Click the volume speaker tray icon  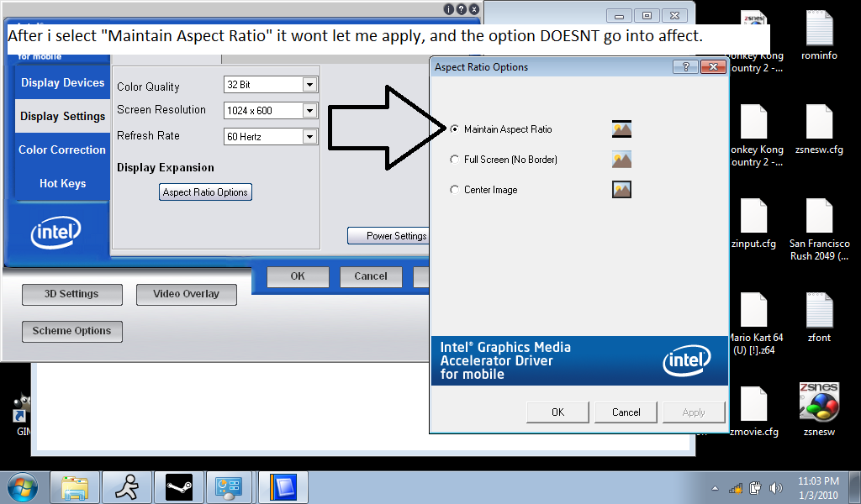776,488
